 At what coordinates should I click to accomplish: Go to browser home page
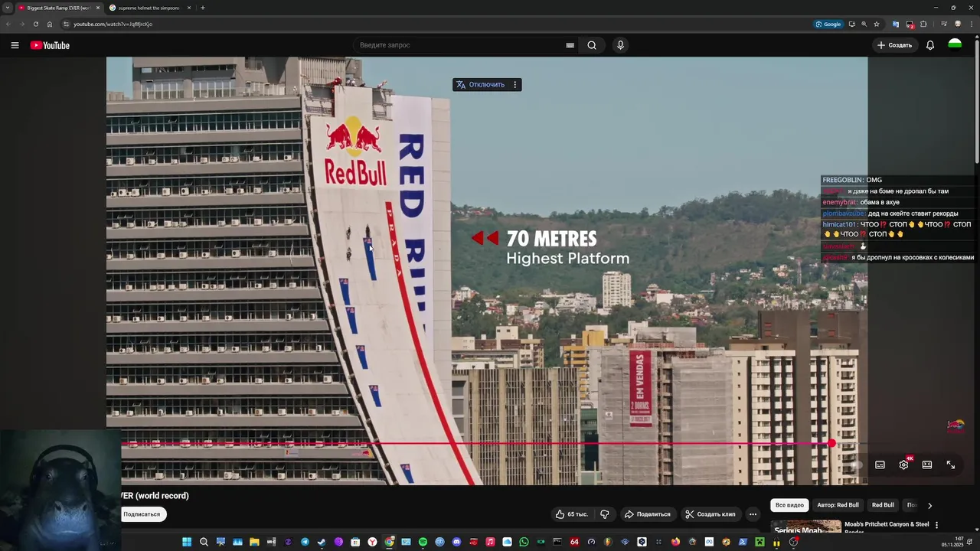50,24
